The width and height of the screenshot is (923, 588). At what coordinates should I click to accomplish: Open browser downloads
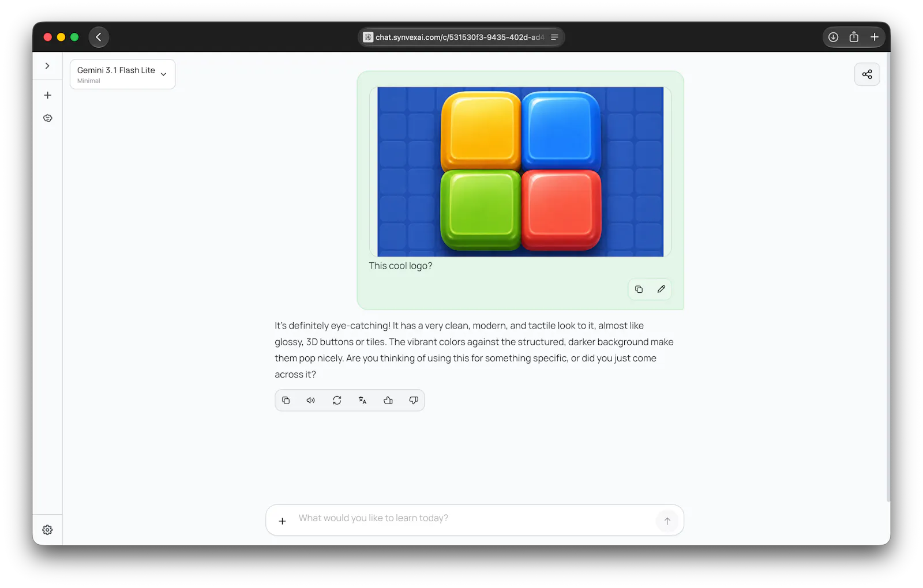[x=833, y=37]
